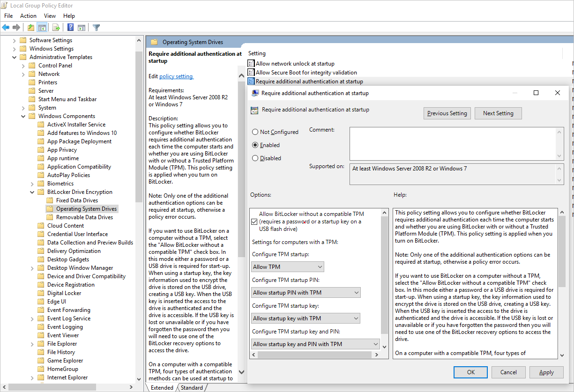This screenshot has width=574, height=392.
Task: Click the Up One Level folder icon
Action: point(30,27)
